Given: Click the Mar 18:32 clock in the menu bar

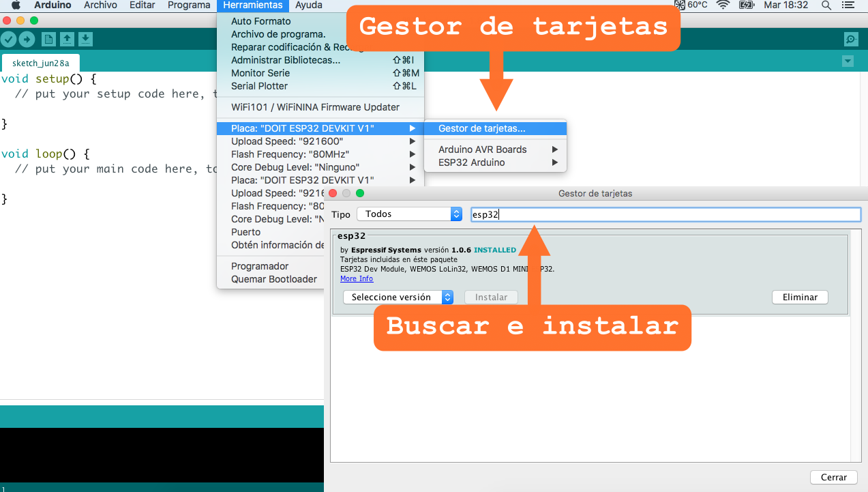Looking at the screenshot, I should [786, 5].
